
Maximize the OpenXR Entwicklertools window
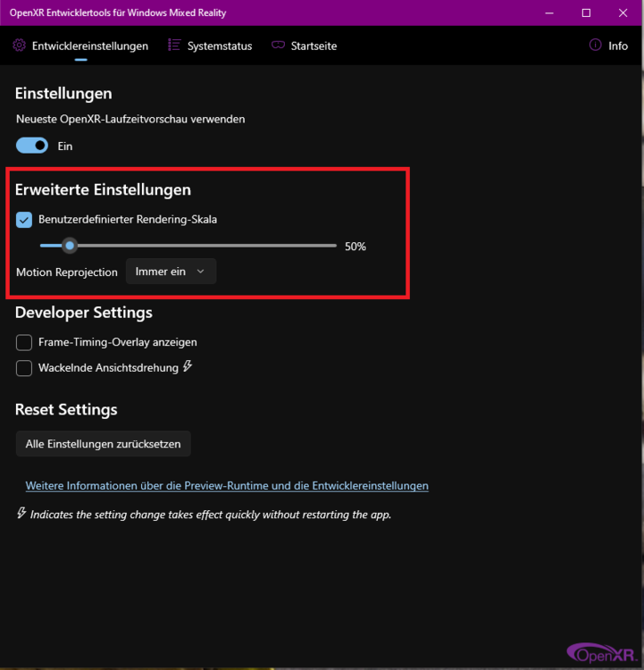[x=586, y=13]
